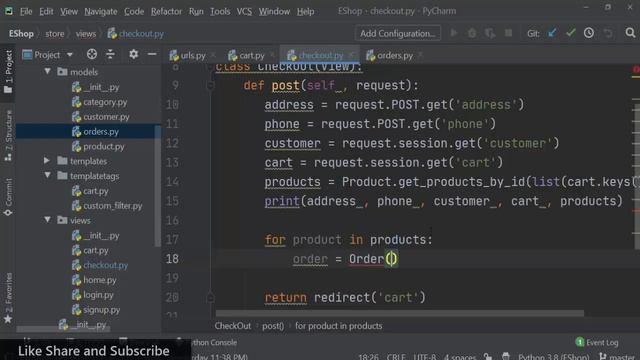Open the Edit menu

46,11
